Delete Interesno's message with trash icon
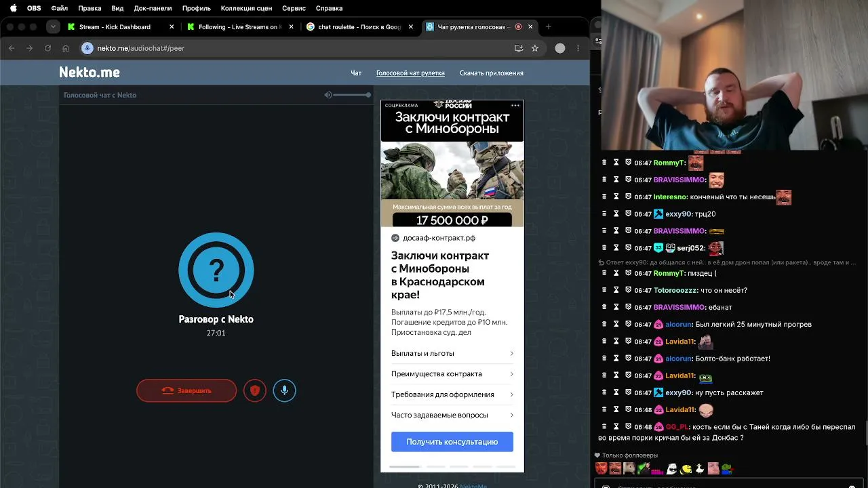The height and width of the screenshot is (488, 868). click(604, 197)
